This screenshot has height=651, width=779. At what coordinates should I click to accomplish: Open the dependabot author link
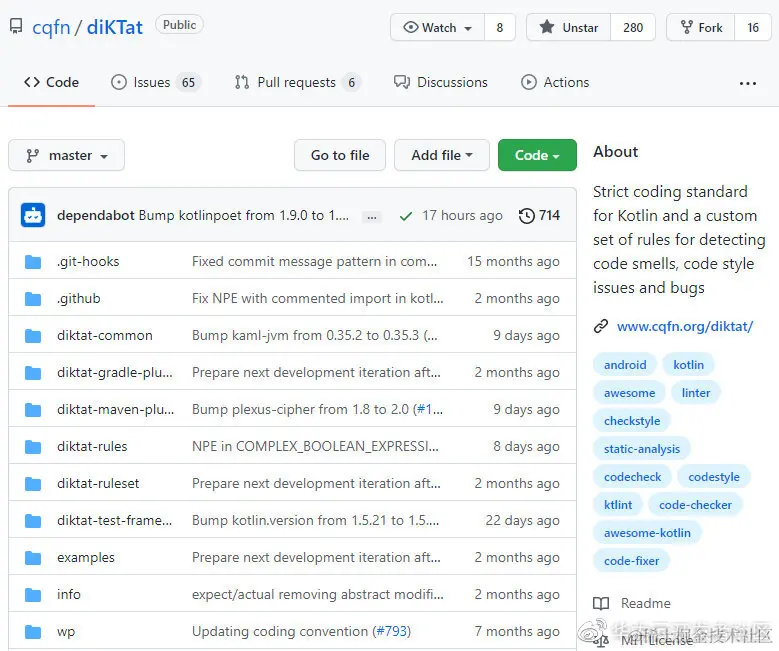[95, 216]
